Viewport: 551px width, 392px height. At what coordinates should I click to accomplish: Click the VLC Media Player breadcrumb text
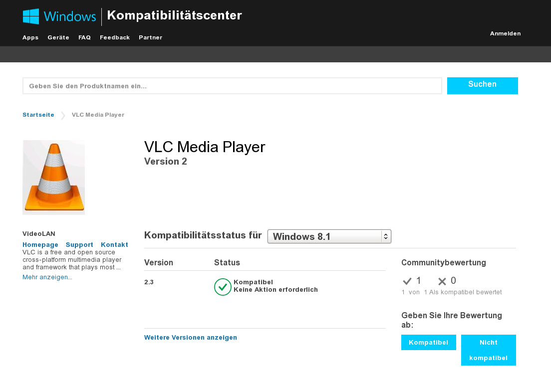click(98, 115)
